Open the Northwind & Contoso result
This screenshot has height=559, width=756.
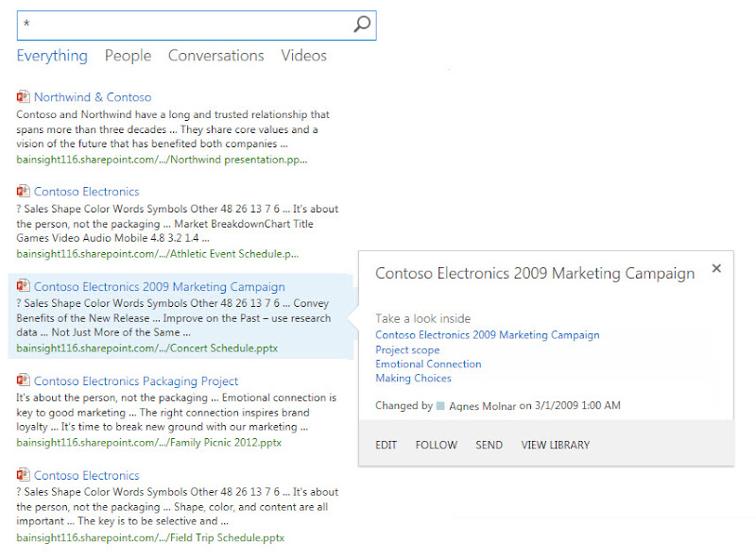(93, 97)
